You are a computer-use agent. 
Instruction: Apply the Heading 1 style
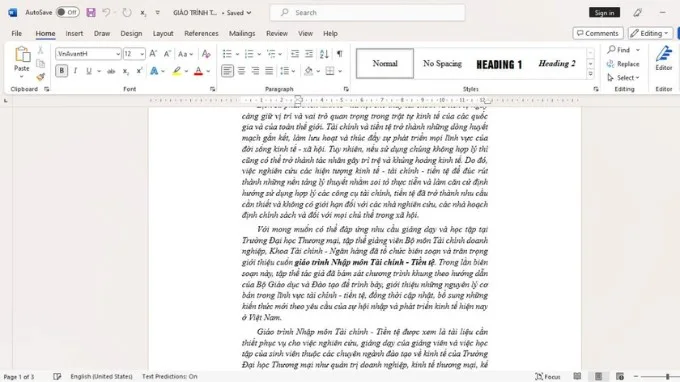point(499,64)
